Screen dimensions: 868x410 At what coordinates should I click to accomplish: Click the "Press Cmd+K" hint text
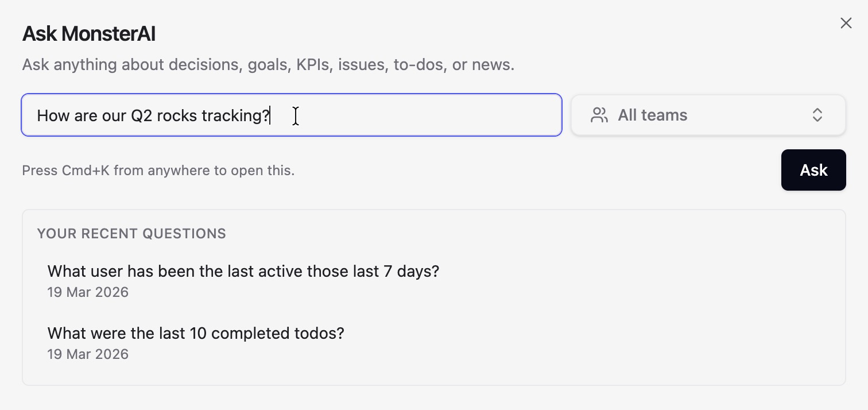click(x=158, y=171)
